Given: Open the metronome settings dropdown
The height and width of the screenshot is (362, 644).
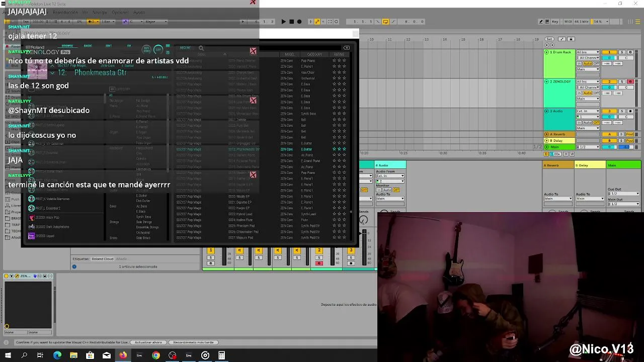Looking at the screenshot, I should pos(98,22).
